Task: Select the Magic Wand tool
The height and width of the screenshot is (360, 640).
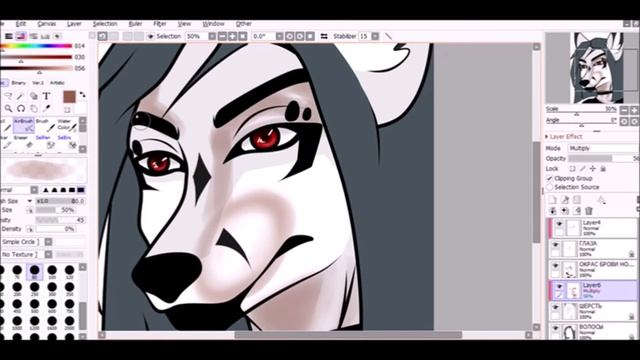Action: [x=21, y=96]
